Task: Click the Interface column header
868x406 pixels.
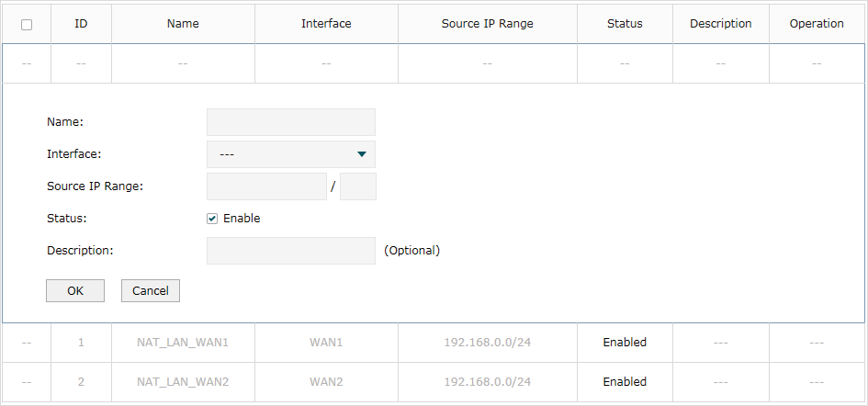Action: point(326,24)
